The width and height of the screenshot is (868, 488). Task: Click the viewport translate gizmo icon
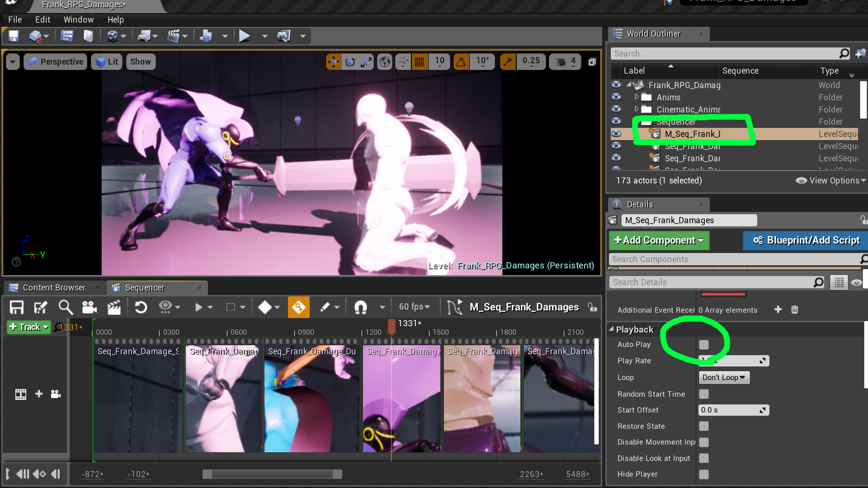pyautogui.click(x=334, y=62)
